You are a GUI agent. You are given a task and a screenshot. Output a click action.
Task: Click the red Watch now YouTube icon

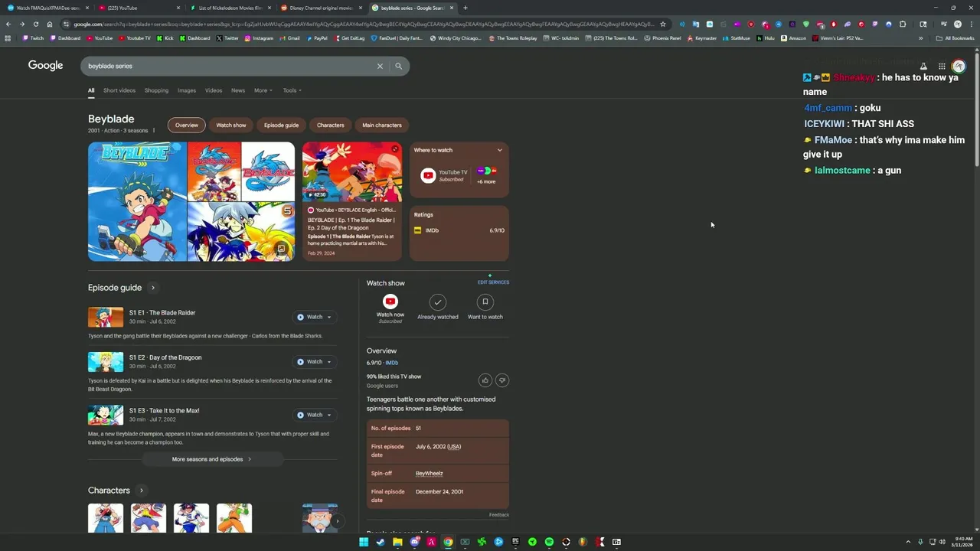click(390, 302)
